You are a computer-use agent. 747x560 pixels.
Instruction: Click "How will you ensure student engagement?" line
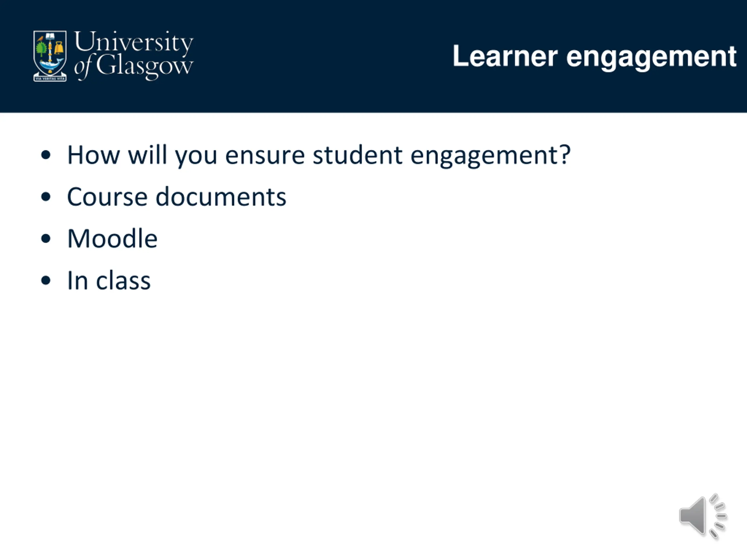(x=319, y=155)
